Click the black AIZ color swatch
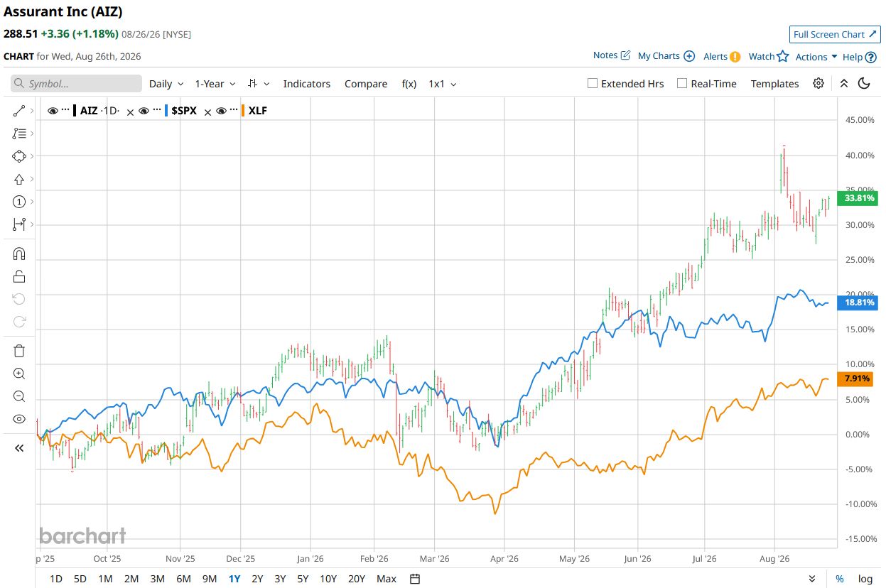 pos(75,111)
